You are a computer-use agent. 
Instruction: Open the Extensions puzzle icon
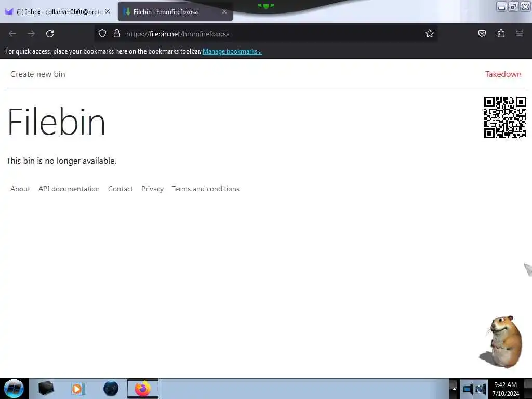tap(501, 33)
